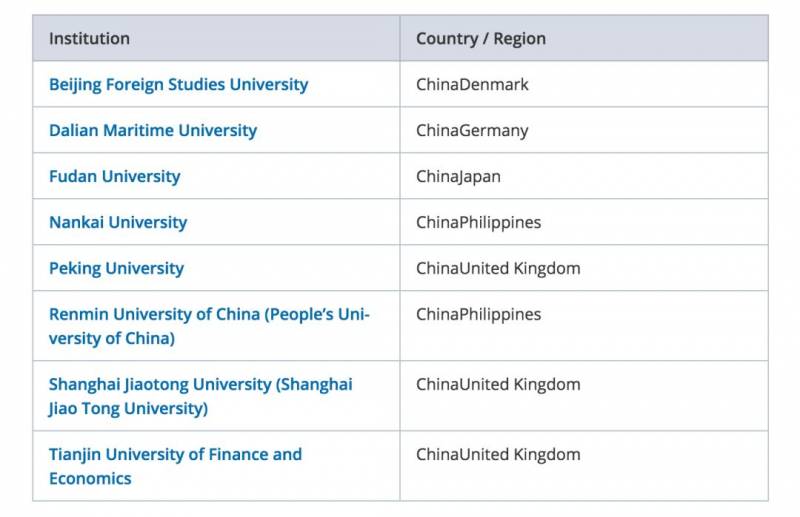Click ChinaPhilippines in the Nankai University row
The image size is (800, 517).
tap(479, 223)
